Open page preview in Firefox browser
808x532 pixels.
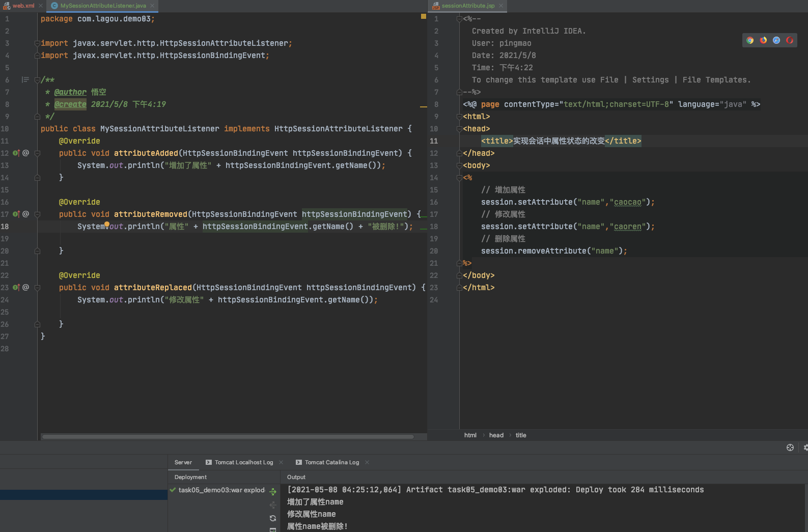click(763, 40)
